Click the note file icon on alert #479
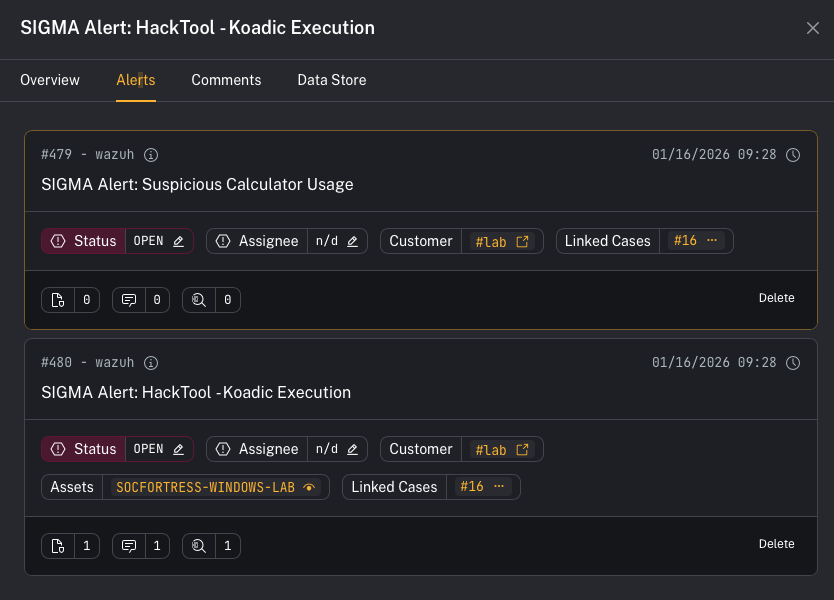The height and width of the screenshot is (600, 834). 58,299
